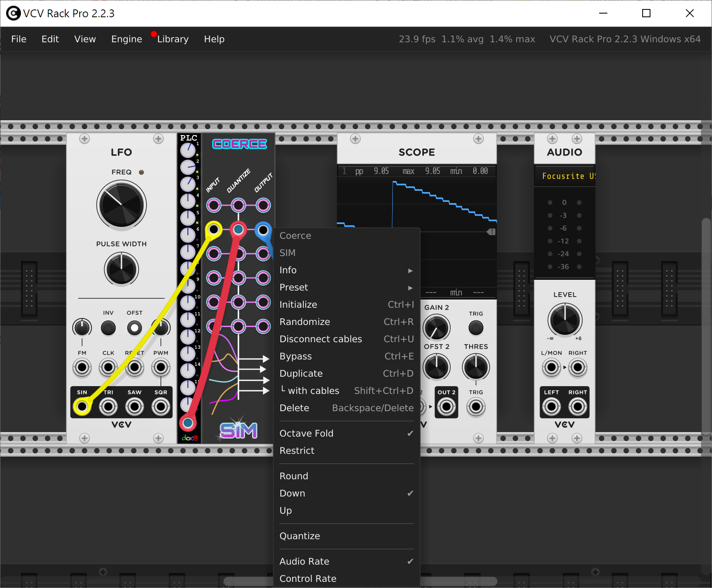
Task: Click the LFO CLK input jack
Action: pyautogui.click(x=108, y=367)
